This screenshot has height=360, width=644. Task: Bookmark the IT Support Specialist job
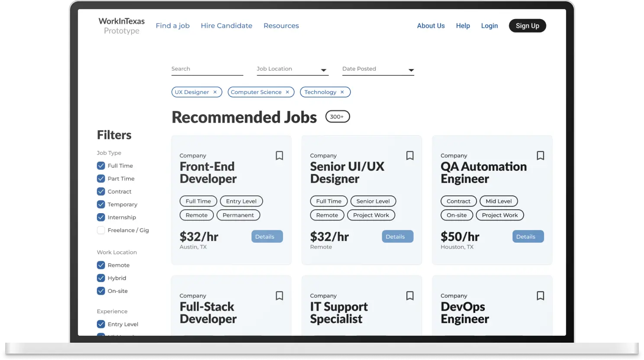410,296
